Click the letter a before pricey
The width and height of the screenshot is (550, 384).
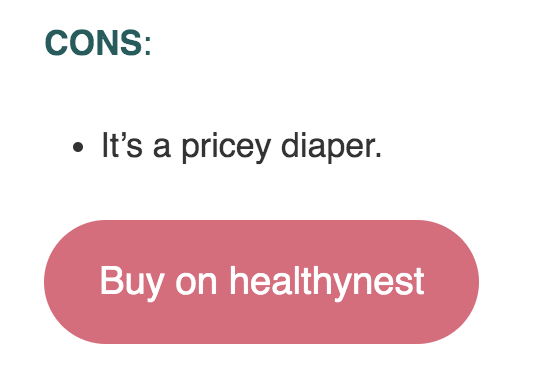coord(162,148)
